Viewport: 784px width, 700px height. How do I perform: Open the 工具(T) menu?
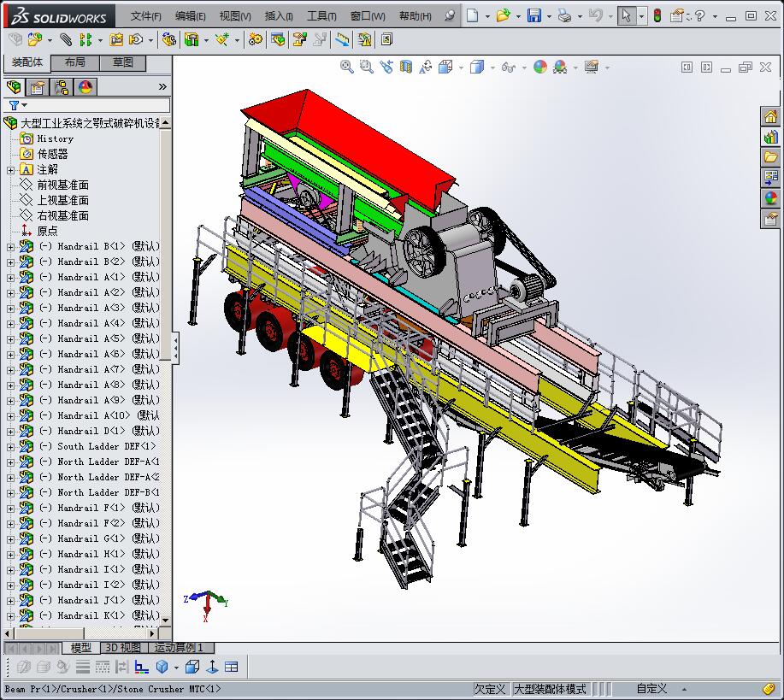click(x=321, y=16)
